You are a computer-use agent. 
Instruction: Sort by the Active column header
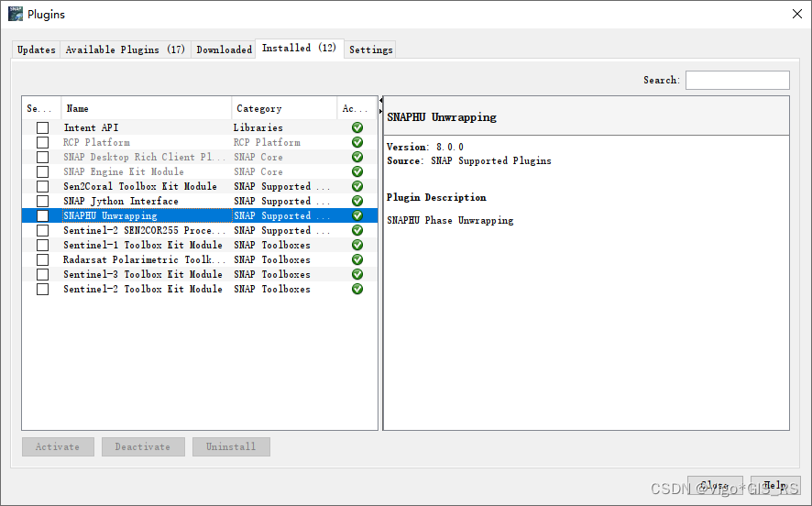pyautogui.click(x=357, y=108)
